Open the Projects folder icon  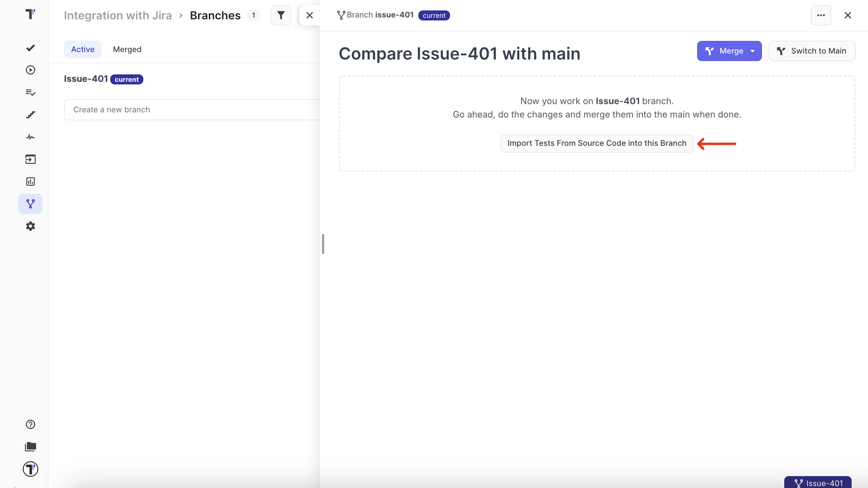[x=30, y=446]
